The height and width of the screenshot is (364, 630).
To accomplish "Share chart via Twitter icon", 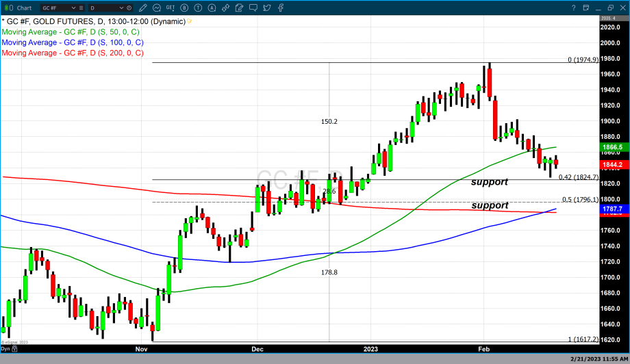I will tap(266, 8).
